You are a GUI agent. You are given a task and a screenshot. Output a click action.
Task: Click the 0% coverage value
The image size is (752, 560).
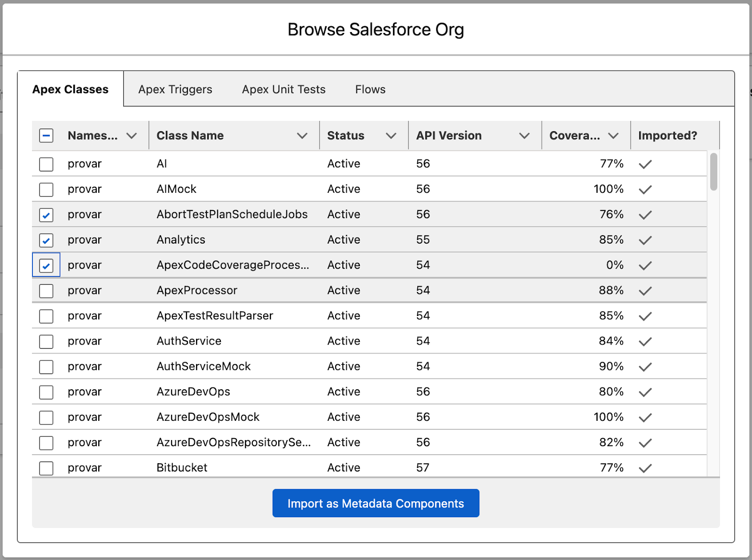(615, 265)
